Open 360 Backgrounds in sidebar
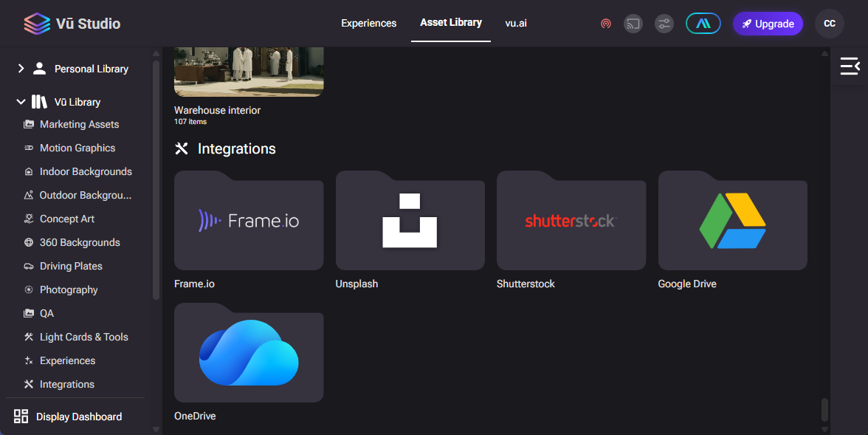 [80, 243]
